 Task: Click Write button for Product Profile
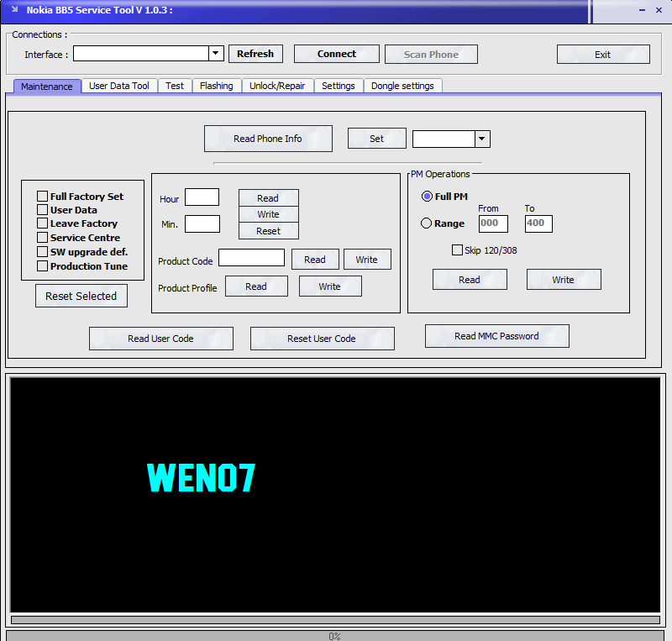tap(330, 286)
